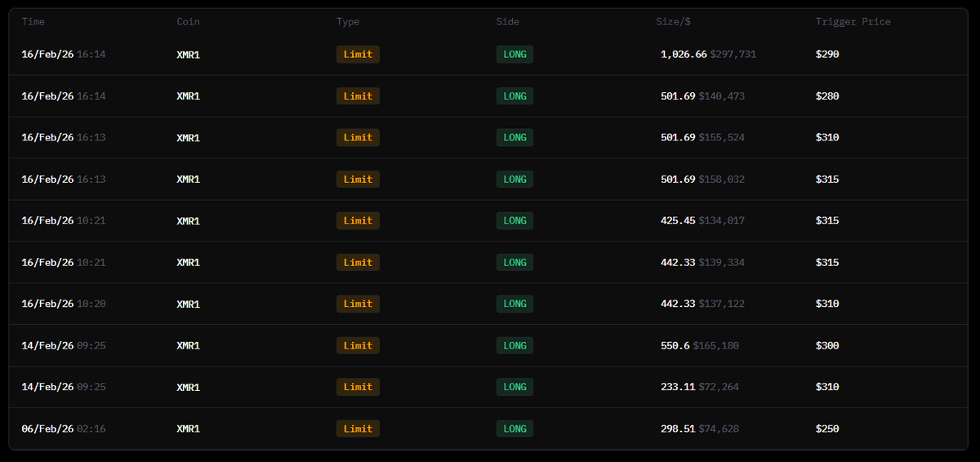Select the Side column header
980x462 pixels.
coord(507,22)
